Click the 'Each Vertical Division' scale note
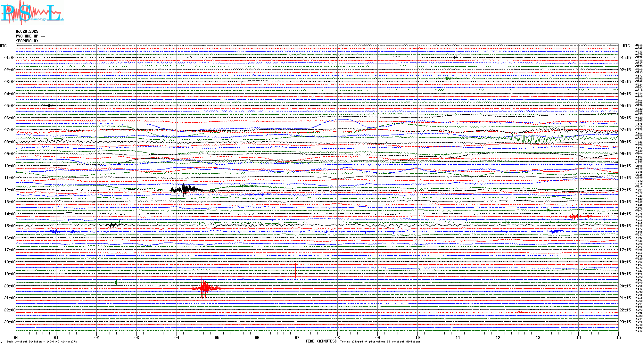The width and height of the screenshot is (644, 346). (42, 342)
